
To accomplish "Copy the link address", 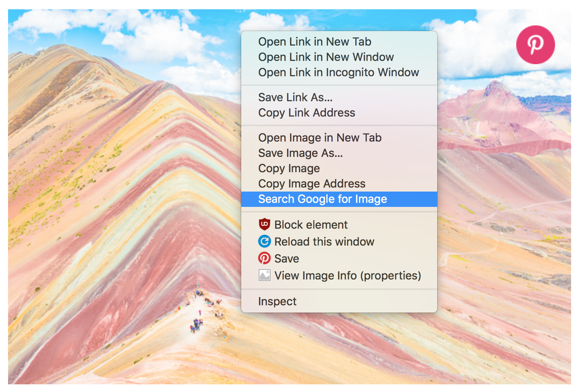I will [x=307, y=113].
